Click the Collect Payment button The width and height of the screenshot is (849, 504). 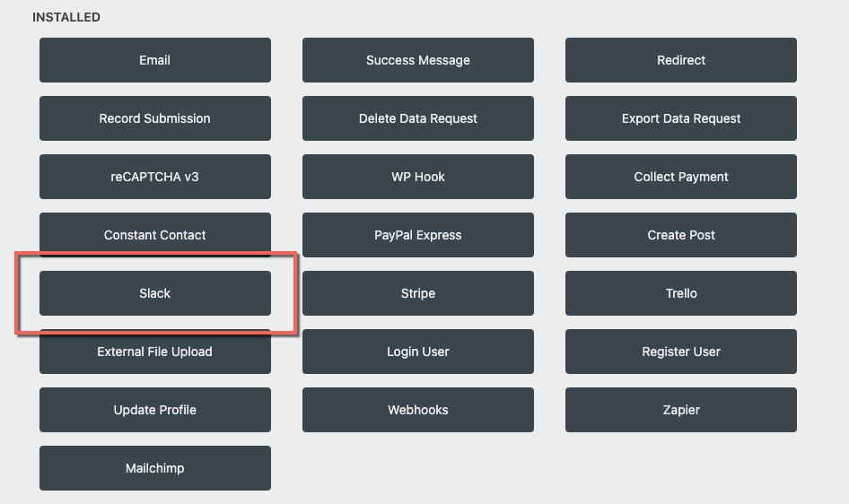(680, 177)
